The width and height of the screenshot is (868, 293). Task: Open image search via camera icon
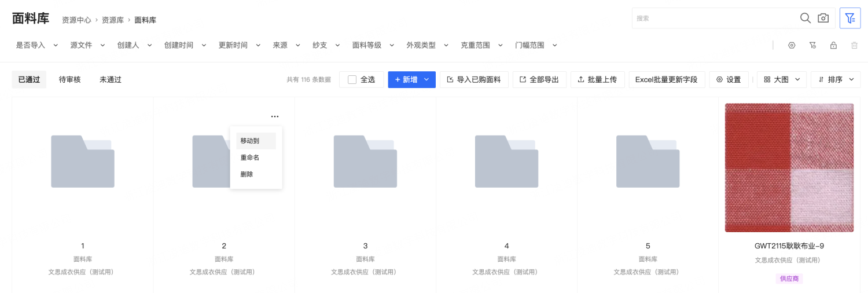coord(823,18)
